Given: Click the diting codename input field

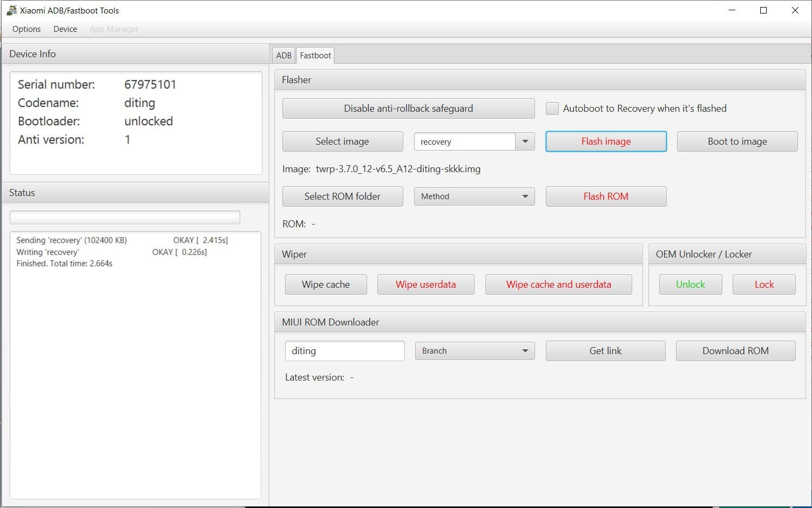Looking at the screenshot, I should pyautogui.click(x=344, y=351).
